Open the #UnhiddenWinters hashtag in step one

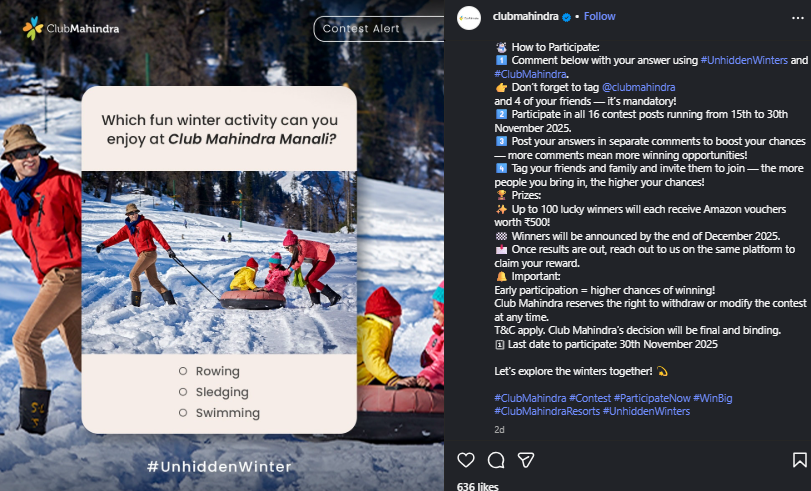click(x=744, y=61)
